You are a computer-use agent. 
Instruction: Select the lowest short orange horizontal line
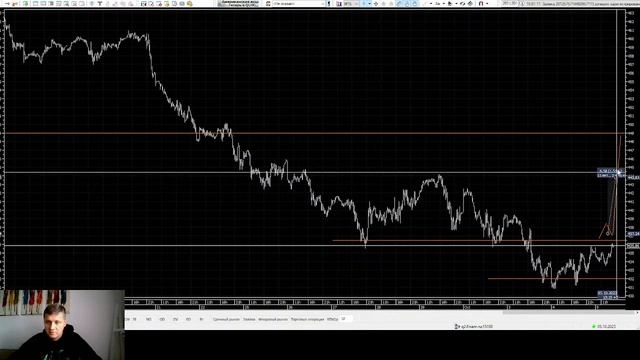[x=556, y=279]
